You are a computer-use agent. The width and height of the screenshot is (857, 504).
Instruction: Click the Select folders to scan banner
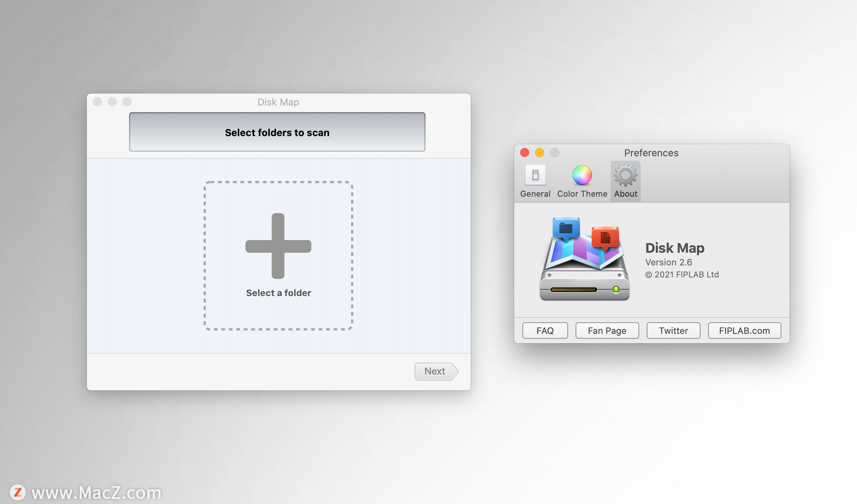(x=277, y=132)
